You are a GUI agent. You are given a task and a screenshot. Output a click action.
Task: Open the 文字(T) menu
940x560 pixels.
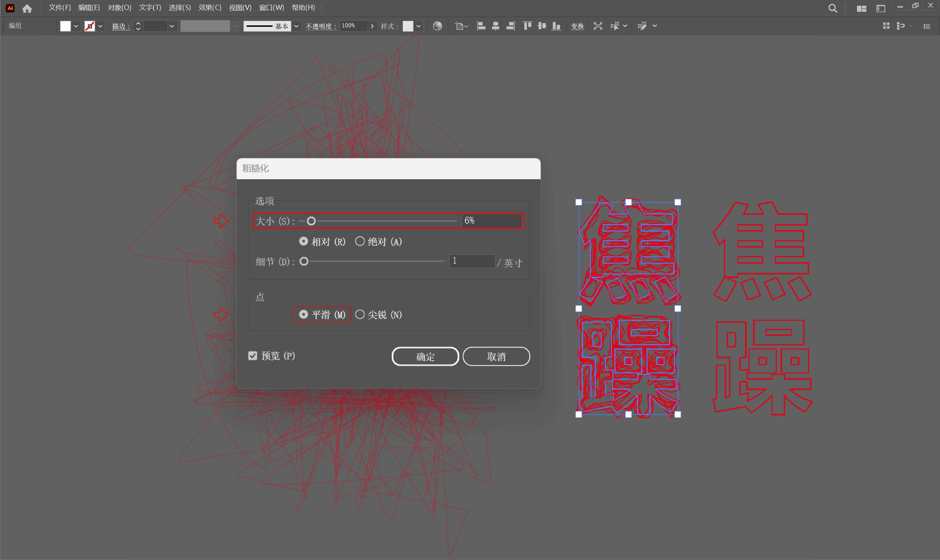(x=150, y=8)
